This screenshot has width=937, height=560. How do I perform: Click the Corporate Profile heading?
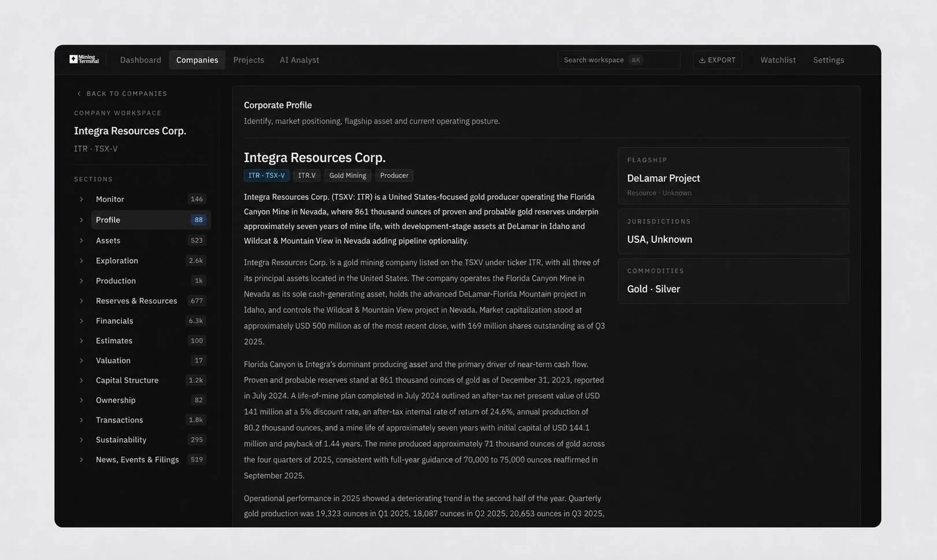[278, 105]
